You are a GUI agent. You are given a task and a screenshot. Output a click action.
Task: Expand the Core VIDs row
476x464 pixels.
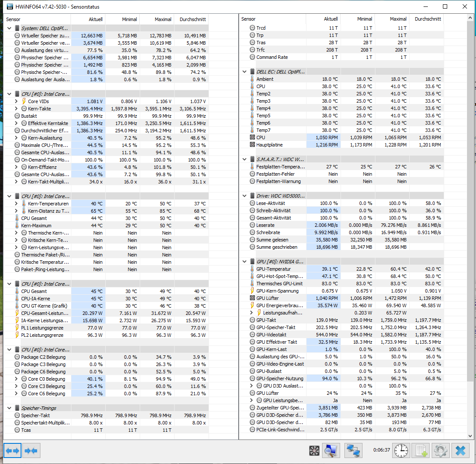pyautogui.click(x=16, y=101)
